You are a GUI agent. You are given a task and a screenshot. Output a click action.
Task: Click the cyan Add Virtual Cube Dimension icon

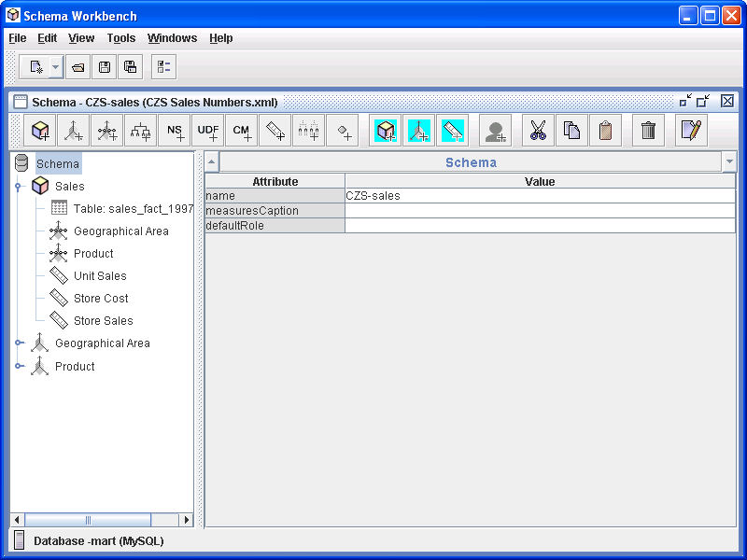(418, 130)
